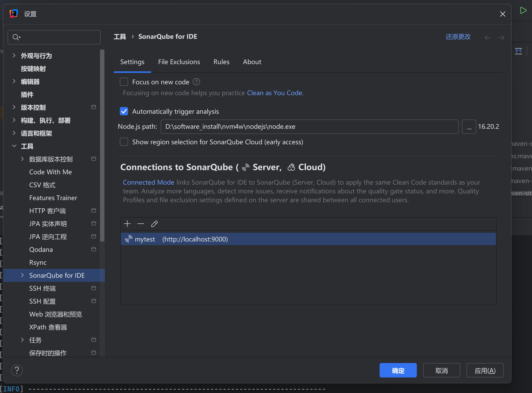The height and width of the screenshot is (393, 532).
Task: Click the back navigation arrow
Action: (x=487, y=37)
